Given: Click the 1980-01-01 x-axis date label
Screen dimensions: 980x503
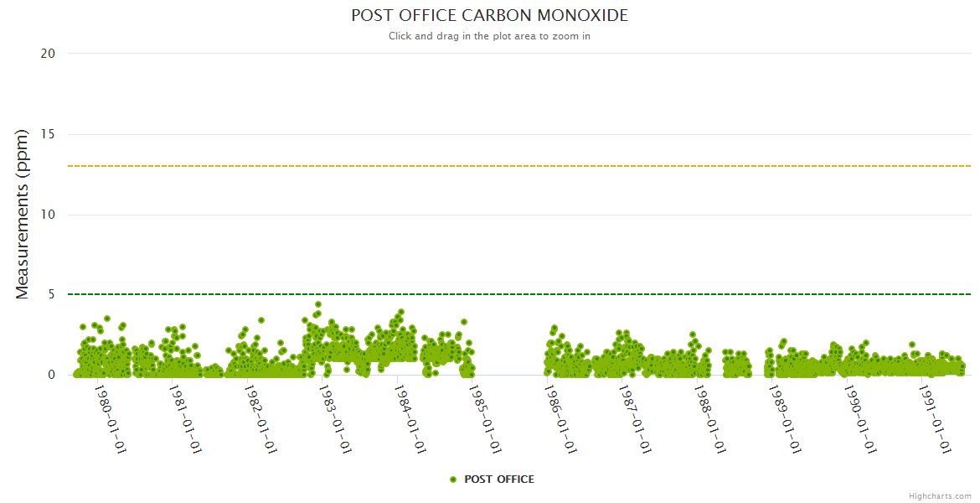Looking at the screenshot, I should click(111, 419).
